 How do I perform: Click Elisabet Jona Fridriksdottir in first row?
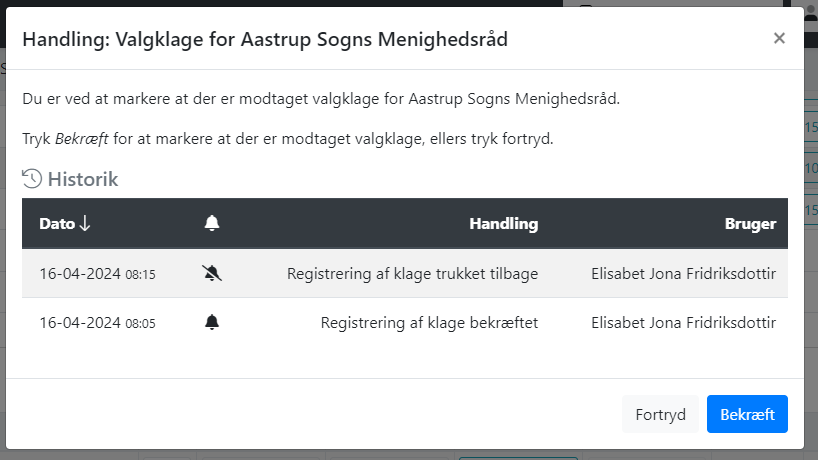683,274
